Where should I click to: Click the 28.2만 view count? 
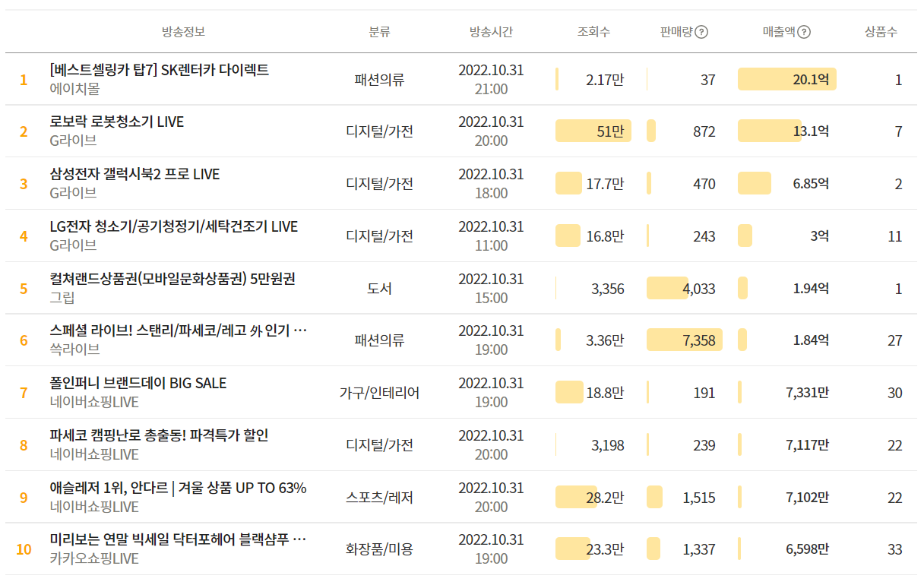pyautogui.click(x=605, y=497)
